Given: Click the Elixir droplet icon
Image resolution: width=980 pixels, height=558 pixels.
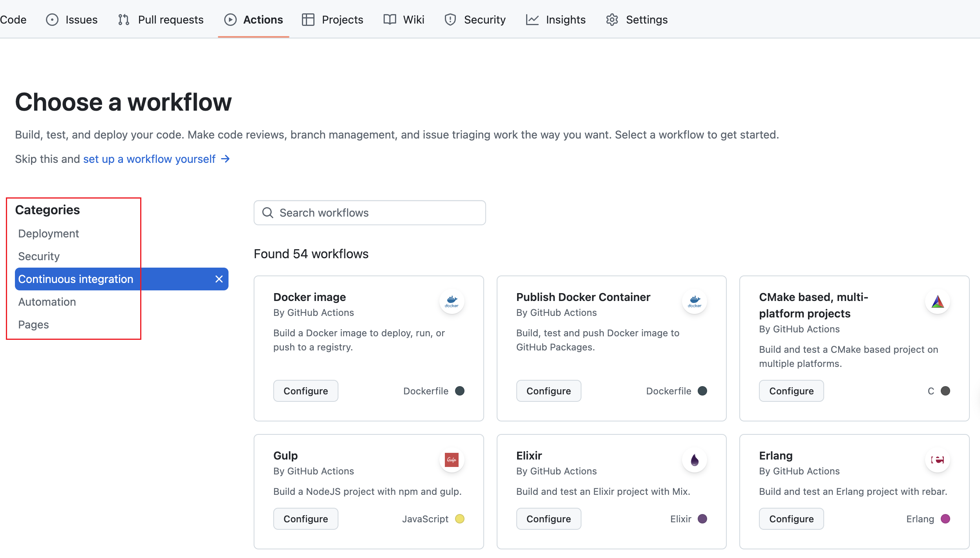Looking at the screenshot, I should (694, 460).
